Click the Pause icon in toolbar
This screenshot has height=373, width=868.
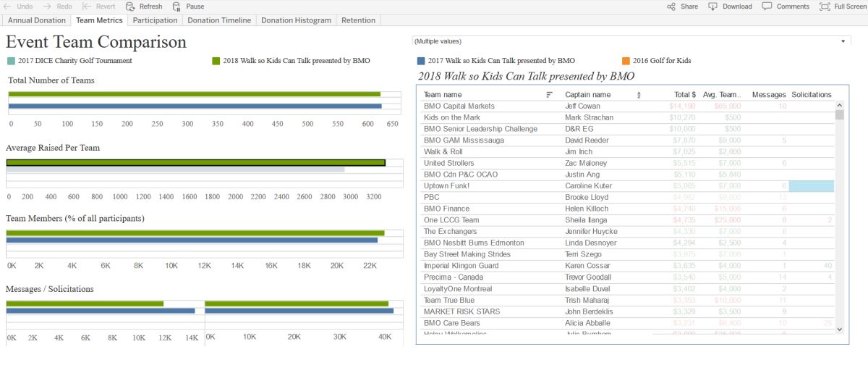click(176, 7)
